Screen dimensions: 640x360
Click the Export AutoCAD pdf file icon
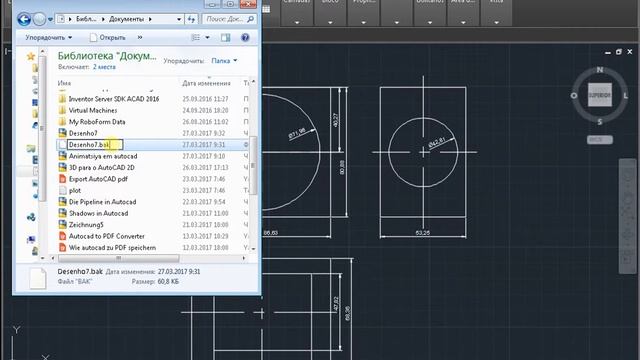coord(62,179)
